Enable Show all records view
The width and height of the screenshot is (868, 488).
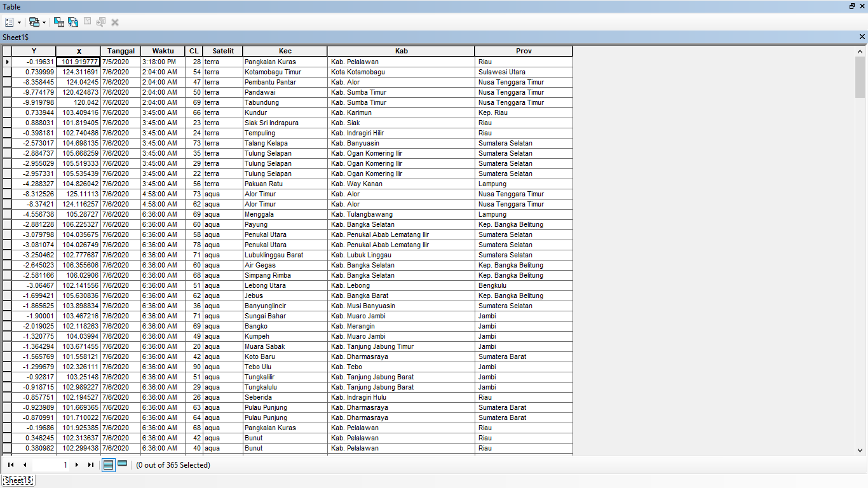109,465
